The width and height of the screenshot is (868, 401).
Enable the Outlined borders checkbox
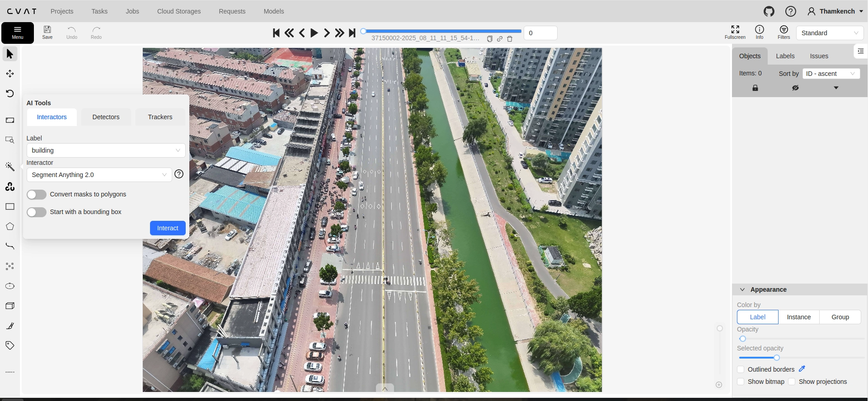pyautogui.click(x=741, y=369)
